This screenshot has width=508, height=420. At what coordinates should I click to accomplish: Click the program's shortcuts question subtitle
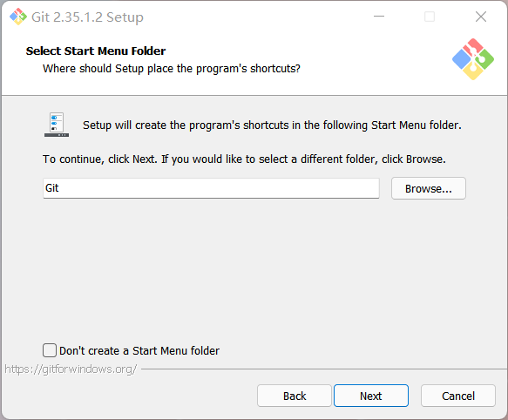tap(172, 69)
